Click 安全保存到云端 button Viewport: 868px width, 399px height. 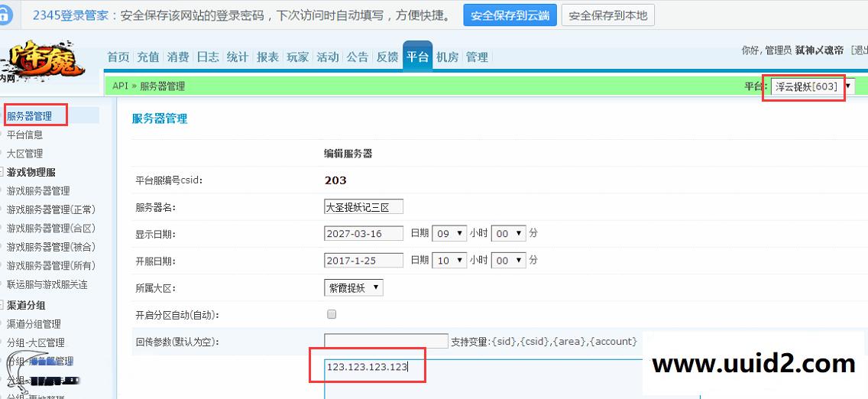click(510, 15)
